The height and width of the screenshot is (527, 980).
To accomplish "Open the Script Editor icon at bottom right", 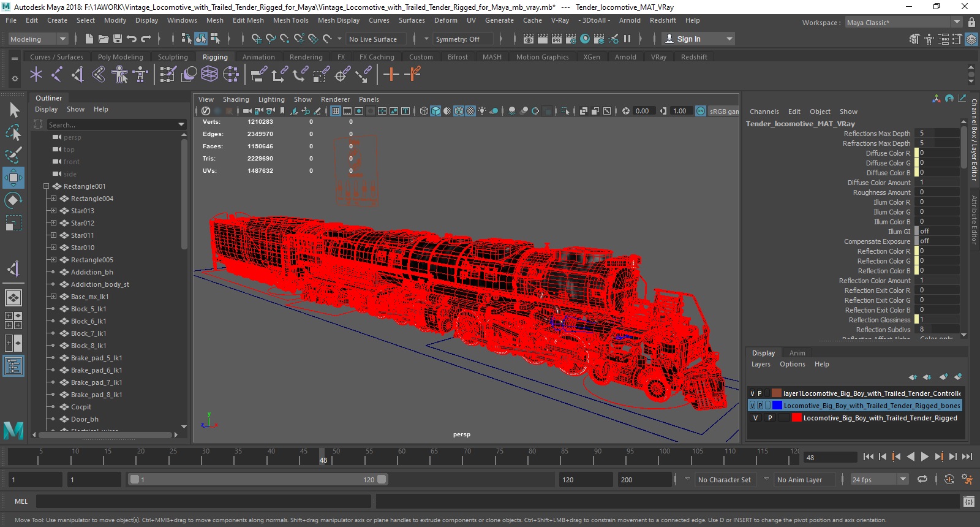I will tap(968, 501).
